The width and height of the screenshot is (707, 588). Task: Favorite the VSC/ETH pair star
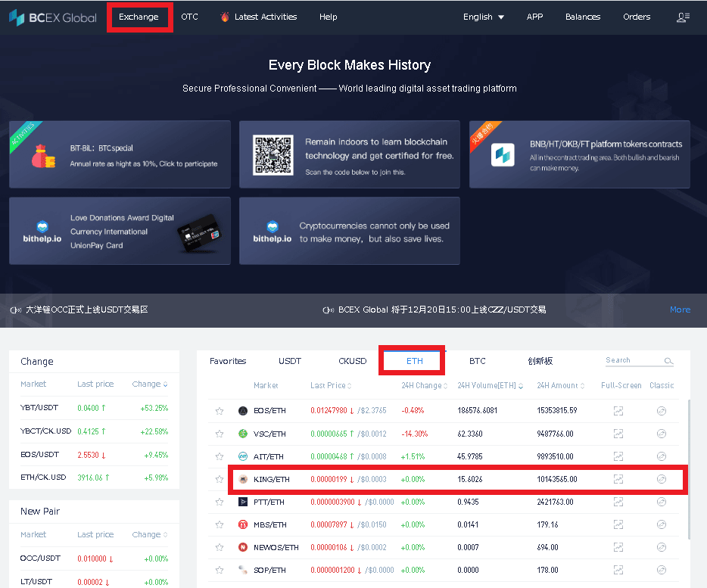coord(220,434)
